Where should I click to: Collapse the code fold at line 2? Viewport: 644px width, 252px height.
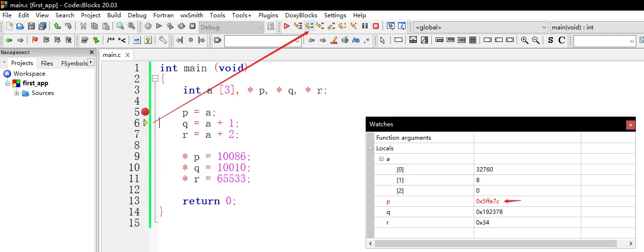pyautogui.click(x=155, y=79)
